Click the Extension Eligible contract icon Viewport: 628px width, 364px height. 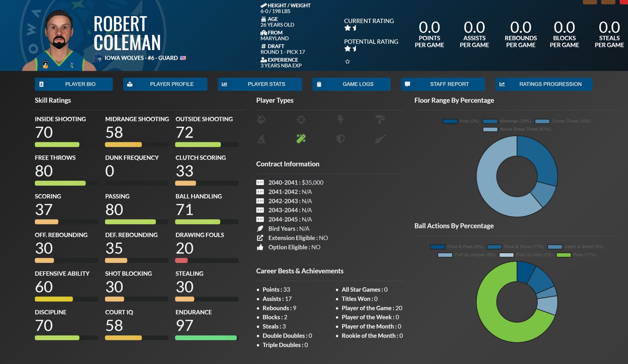[260, 238]
